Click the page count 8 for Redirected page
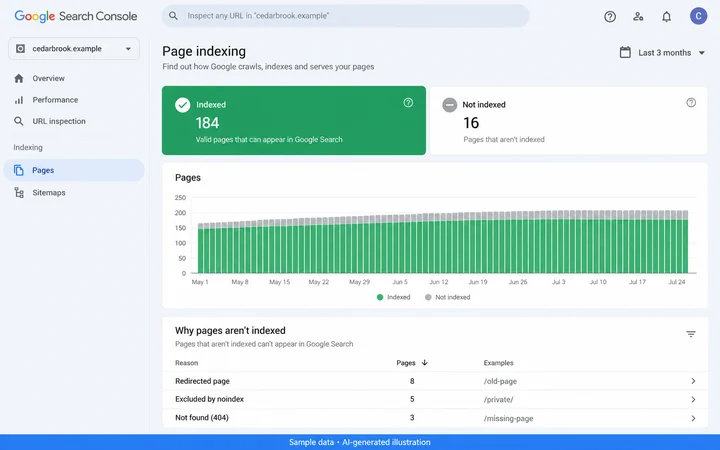This screenshot has height=450, width=720. [412, 381]
